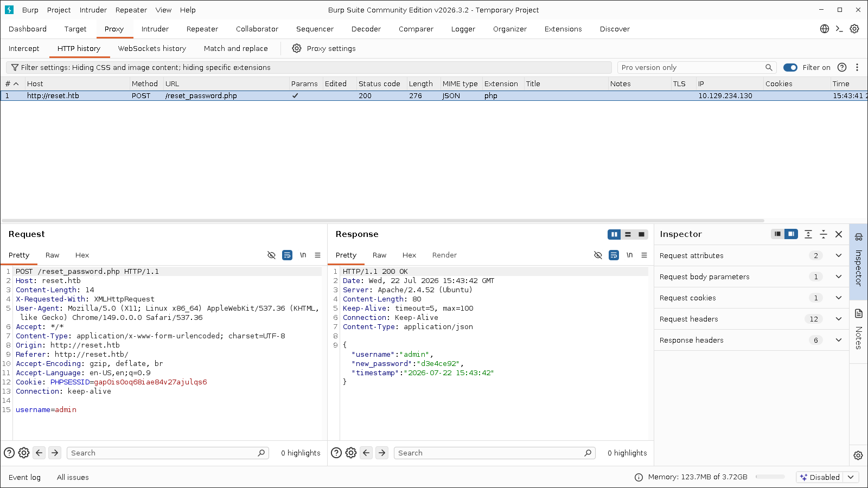Image resolution: width=868 pixels, height=488 pixels.
Task: Open the Intruder menu
Action: pyautogui.click(x=93, y=10)
